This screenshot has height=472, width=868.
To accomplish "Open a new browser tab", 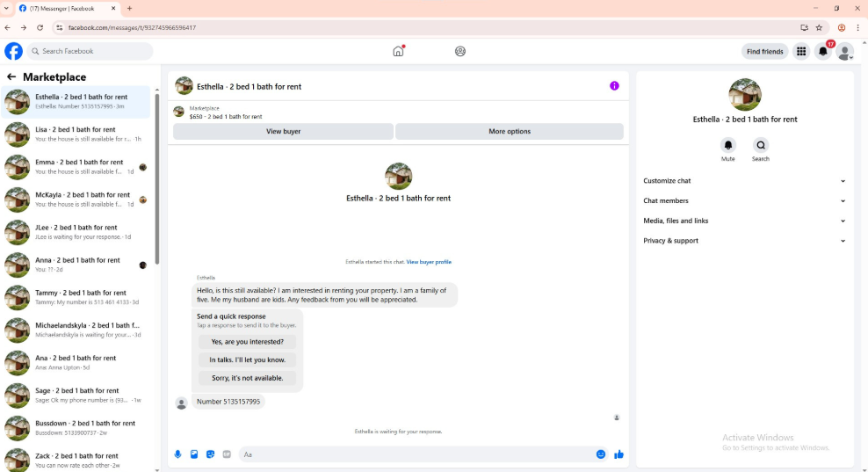I will pos(129,8).
